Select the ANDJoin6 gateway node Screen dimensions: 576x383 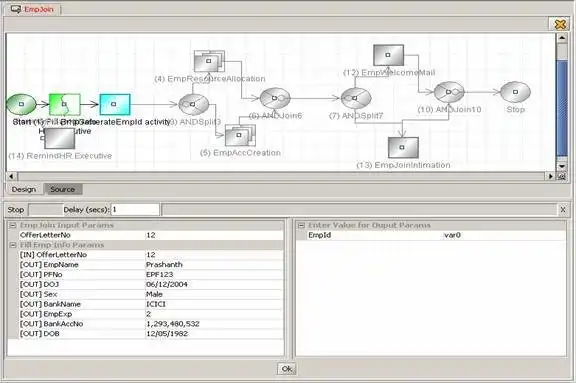tap(275, 98)
